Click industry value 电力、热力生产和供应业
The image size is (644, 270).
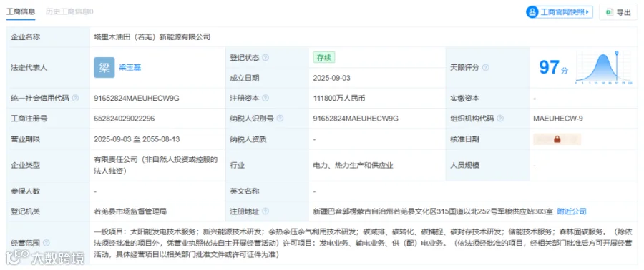click(x=353, y=166)
